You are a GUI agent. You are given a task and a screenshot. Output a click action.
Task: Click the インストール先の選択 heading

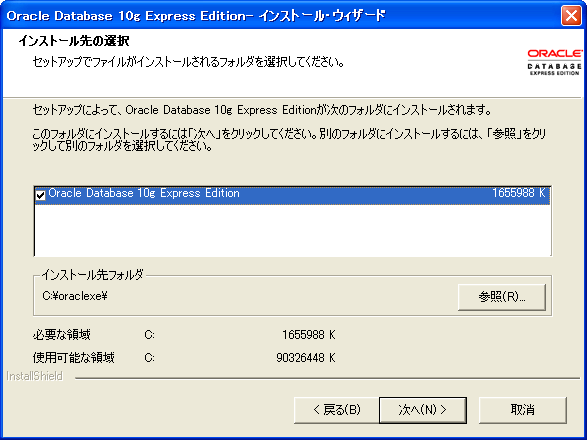[74, 40]
